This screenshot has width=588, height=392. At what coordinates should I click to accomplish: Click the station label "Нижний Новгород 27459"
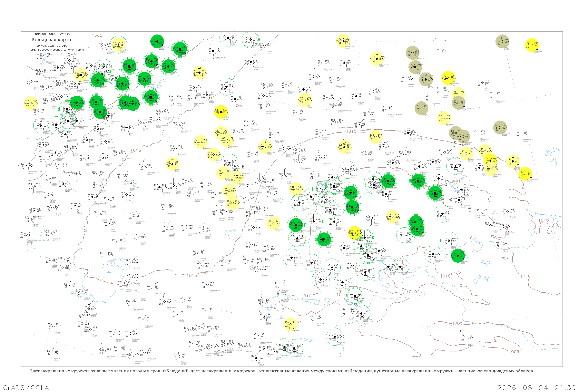[51, 79]
